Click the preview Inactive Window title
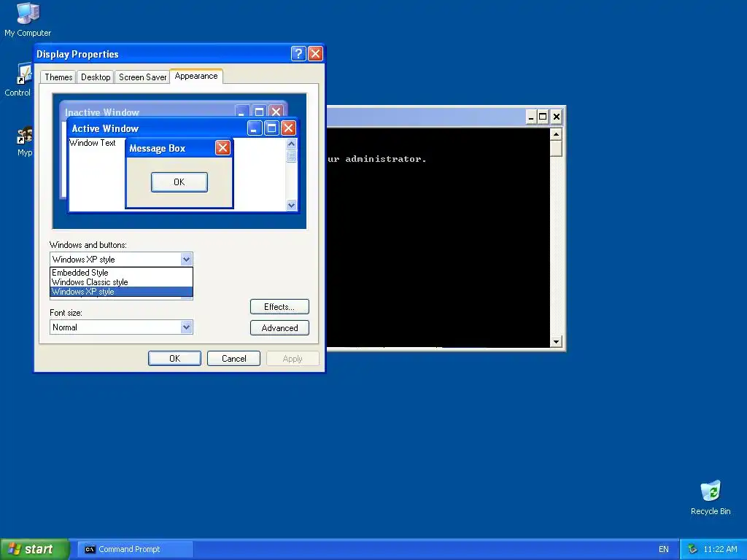 pos(102,112)
